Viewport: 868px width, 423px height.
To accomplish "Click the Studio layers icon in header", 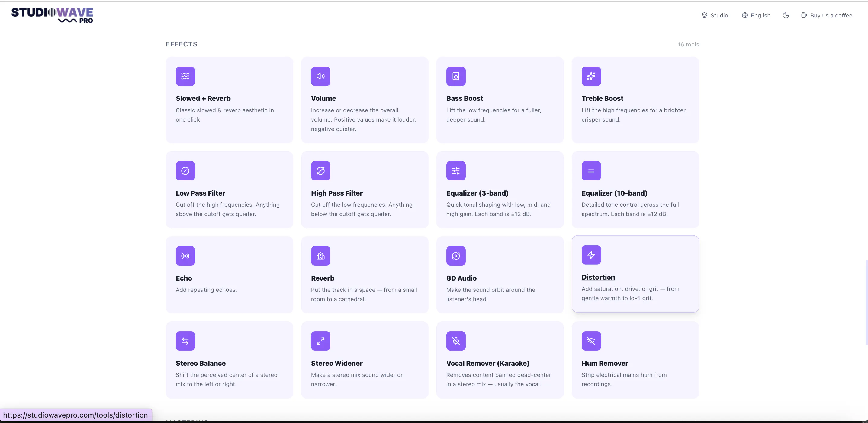I will coord(704,15).
